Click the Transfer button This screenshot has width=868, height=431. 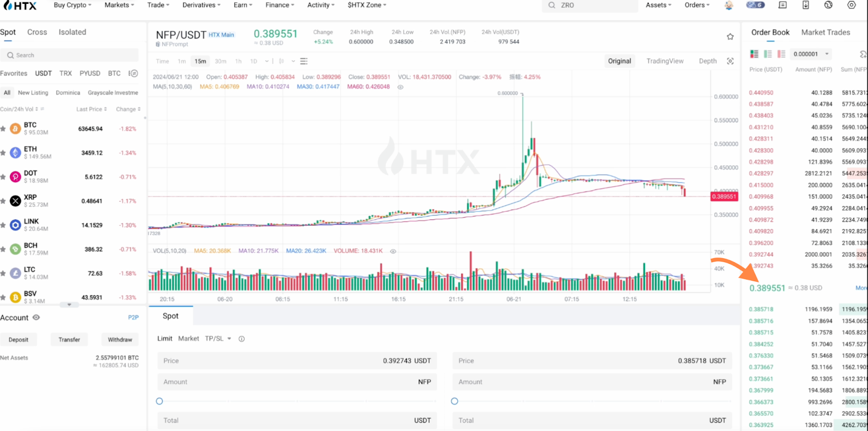[x=69, y=340]
